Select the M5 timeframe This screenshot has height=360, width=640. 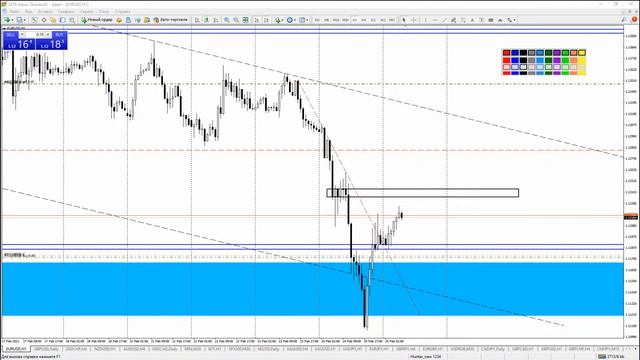[326, 20]
